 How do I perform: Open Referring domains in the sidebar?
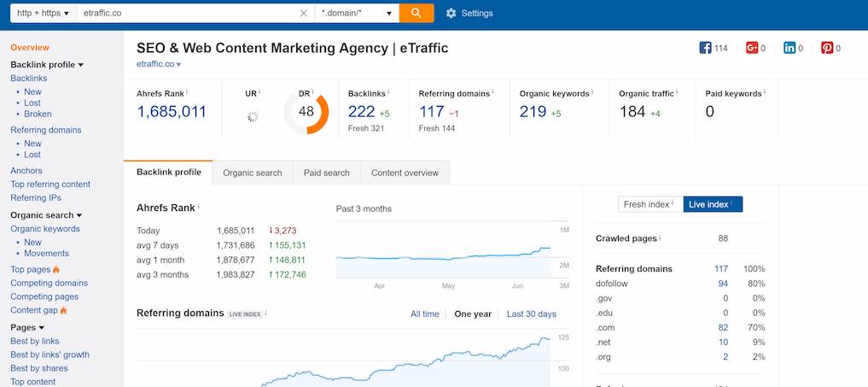46,131
